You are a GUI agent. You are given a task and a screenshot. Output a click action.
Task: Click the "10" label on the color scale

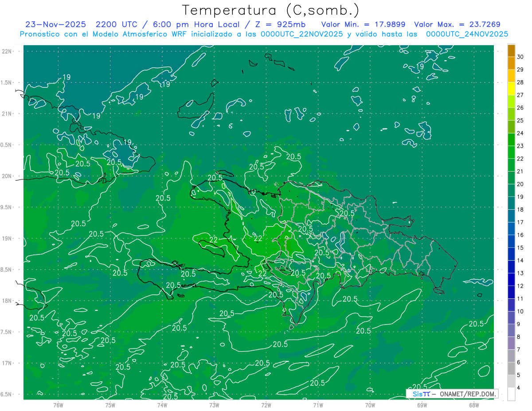click(x=520, y=311)
